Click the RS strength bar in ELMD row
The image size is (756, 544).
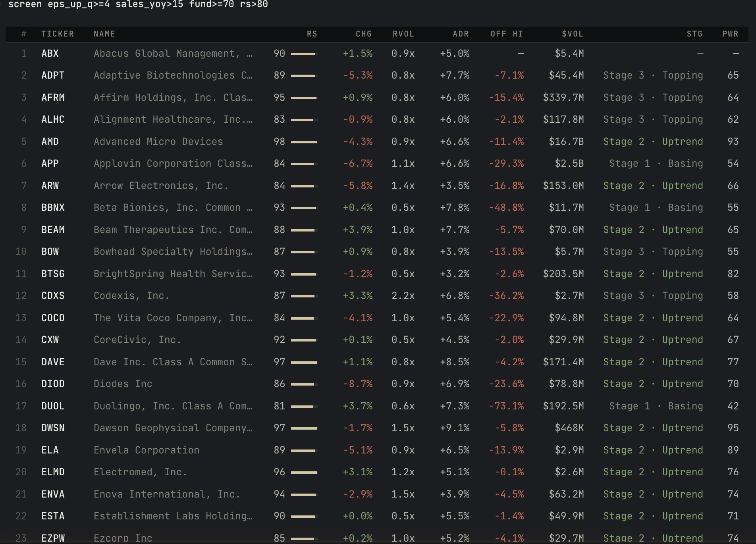coord(304,473)
